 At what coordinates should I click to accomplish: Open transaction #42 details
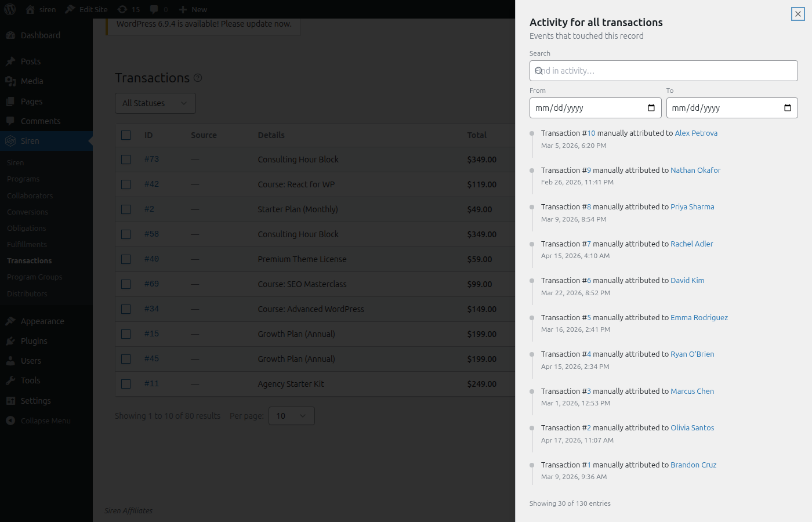(151, 184)
